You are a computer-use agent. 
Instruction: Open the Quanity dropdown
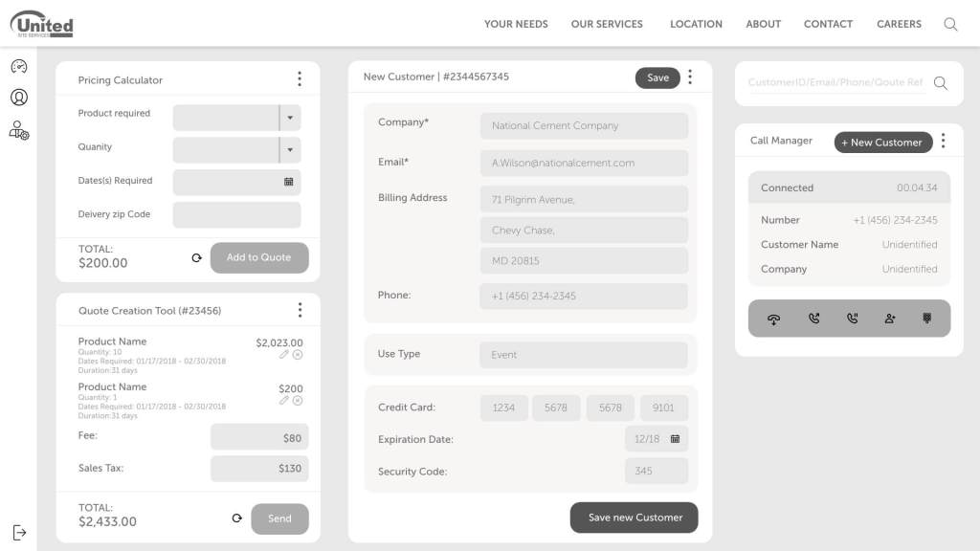(x=290, y=150)
